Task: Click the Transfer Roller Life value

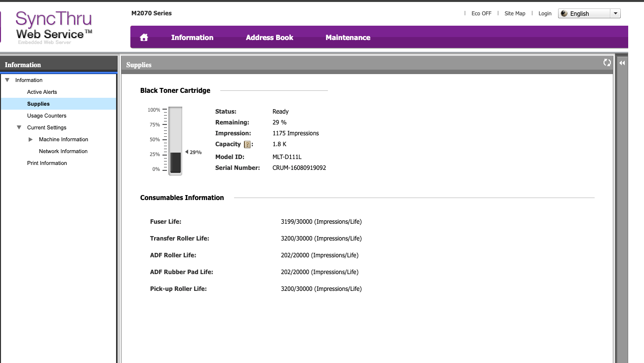Action: click(321, 239)
